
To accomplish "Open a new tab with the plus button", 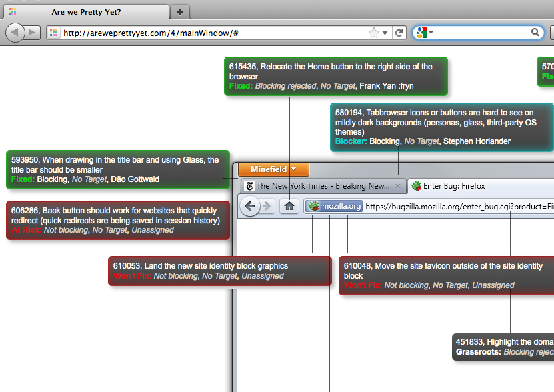I will tap(180, 12).
